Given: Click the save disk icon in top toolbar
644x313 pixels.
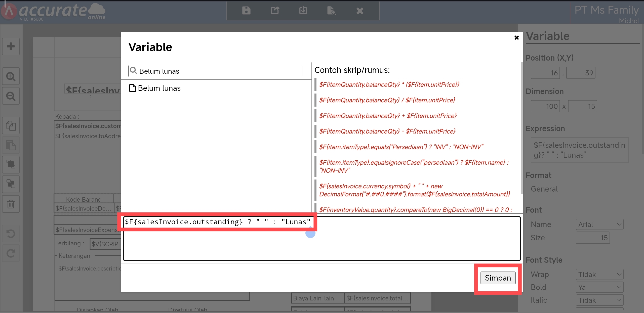Looking at the screenshot, I should [246, 11].
